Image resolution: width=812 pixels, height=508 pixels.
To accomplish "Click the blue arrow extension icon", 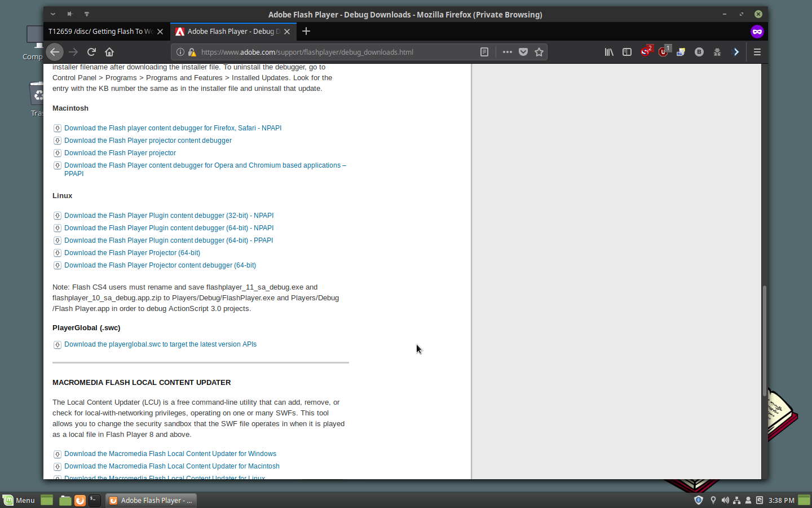I will tap(735, 52).
